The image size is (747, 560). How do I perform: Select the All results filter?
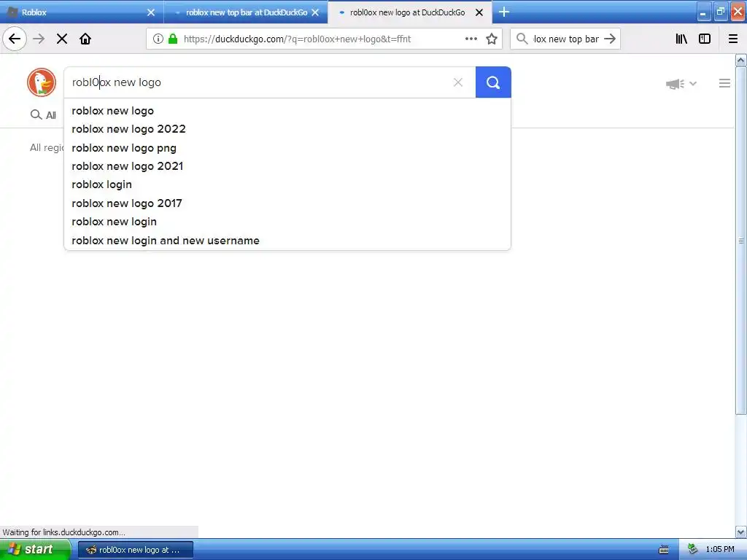pyautogui.click(x=43, y=114)
